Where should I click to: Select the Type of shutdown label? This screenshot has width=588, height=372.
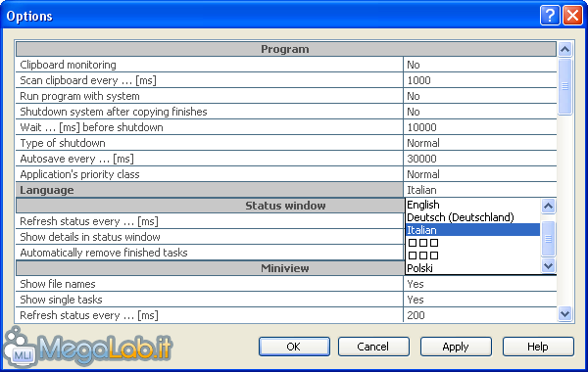point(210,143)
